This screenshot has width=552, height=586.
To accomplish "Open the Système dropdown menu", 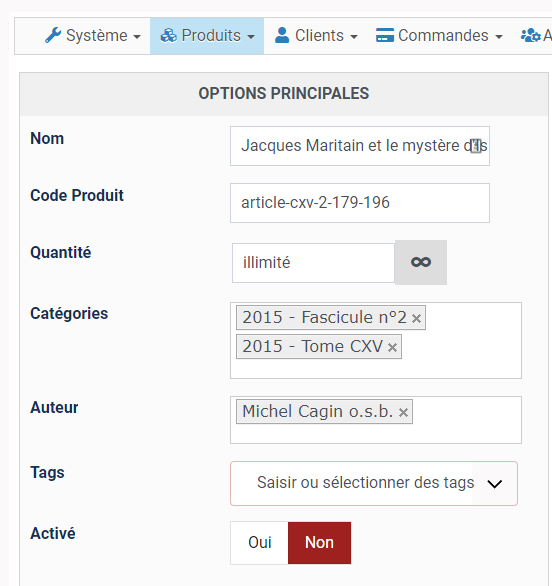I will tap(93, 36).
